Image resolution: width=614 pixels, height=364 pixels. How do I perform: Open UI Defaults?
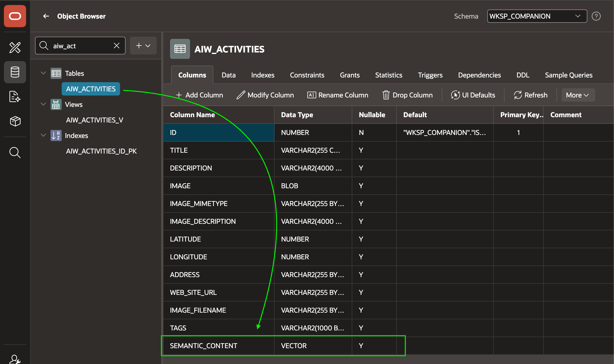click(473, 95)
